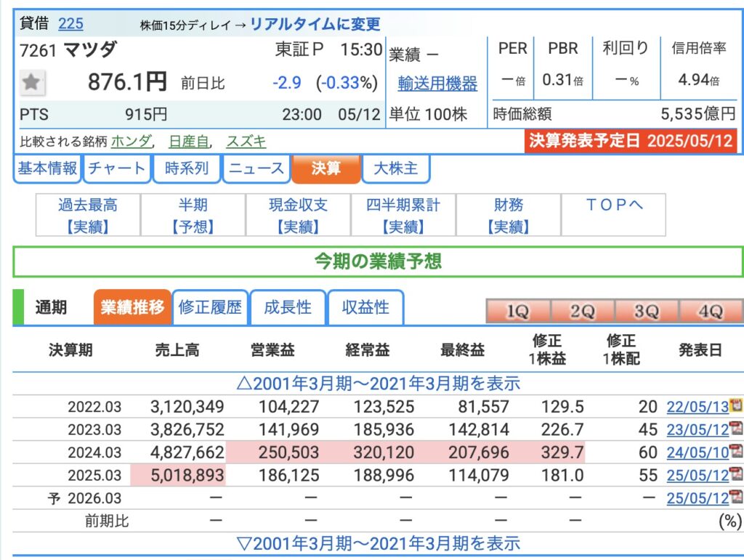The width and height of the screenshot is (744, 560).
Task: Click the 前期比 row label
Action: (107, 521)
